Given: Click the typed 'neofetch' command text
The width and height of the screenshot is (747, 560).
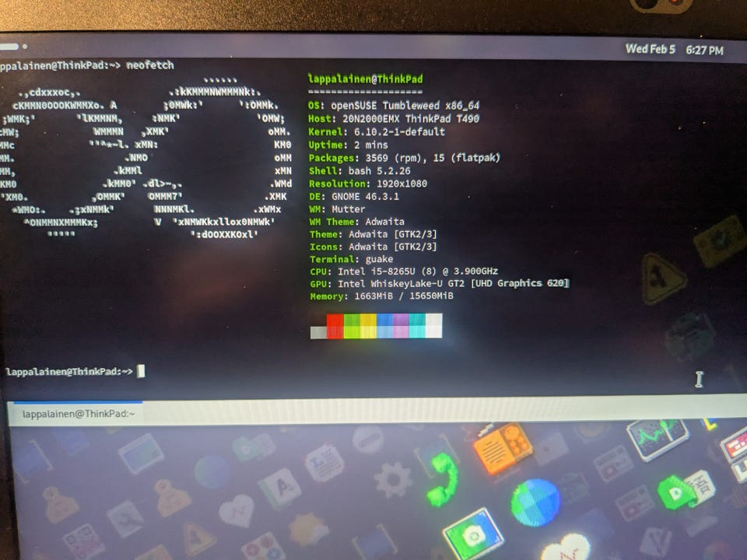Looking at the screenshot, I should click(150, 65).
